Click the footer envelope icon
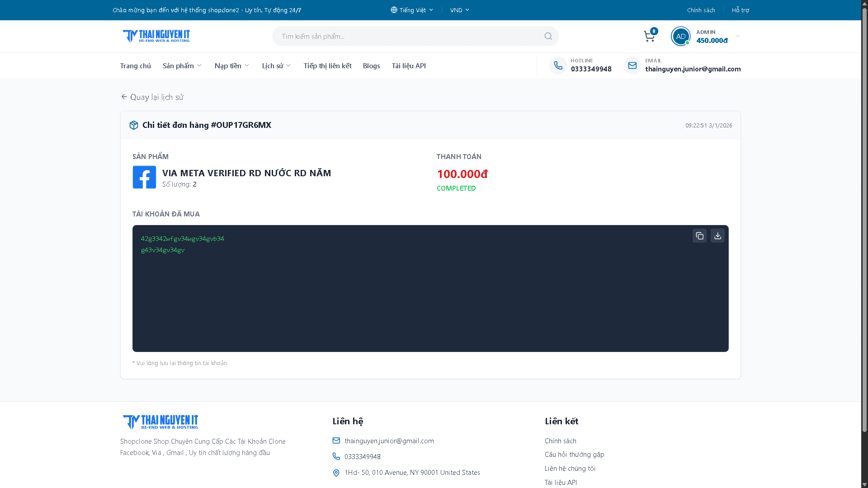Viewport: 868px width, 488px height. [x=336, y=441]
